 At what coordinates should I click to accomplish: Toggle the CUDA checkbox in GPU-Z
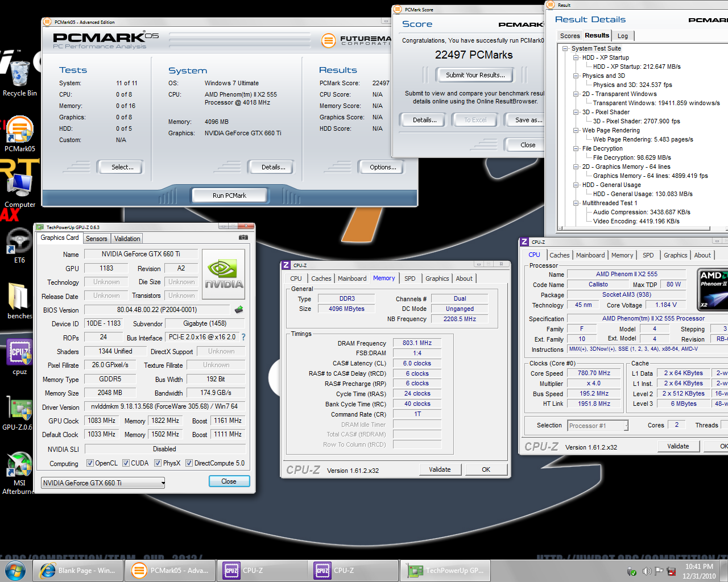click(126, 463)
